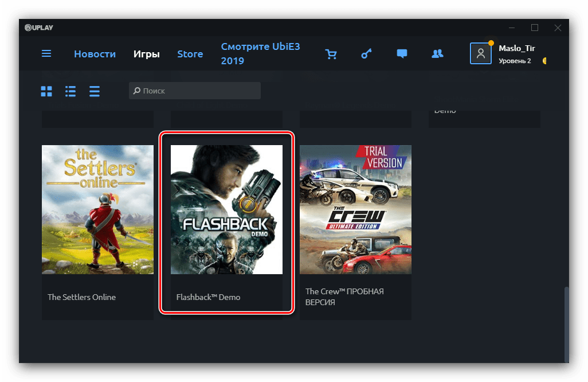Image resolution: width=588 pixels, height=382 pixels.
Task: Switch to large grid view
Action: tap(46, 91)
